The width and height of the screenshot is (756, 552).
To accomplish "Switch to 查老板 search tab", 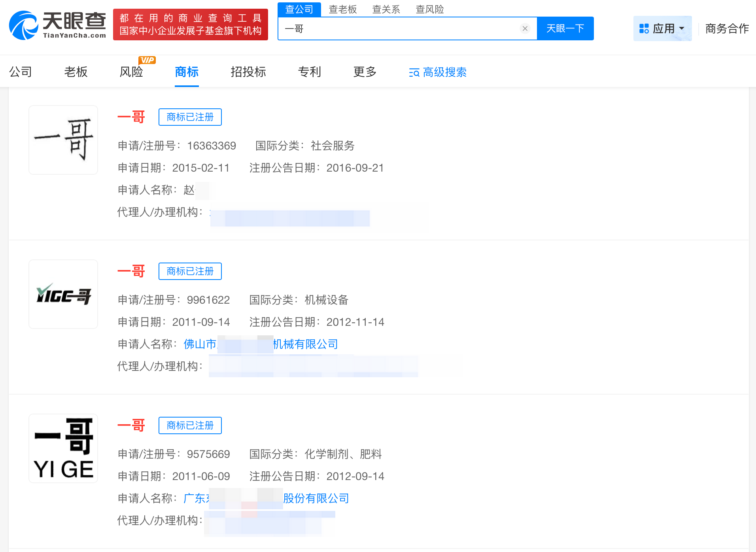I will pos(342,9).
